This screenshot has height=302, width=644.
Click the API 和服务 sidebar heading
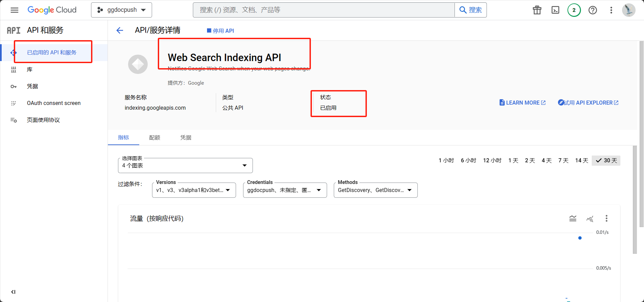point(45,30)
